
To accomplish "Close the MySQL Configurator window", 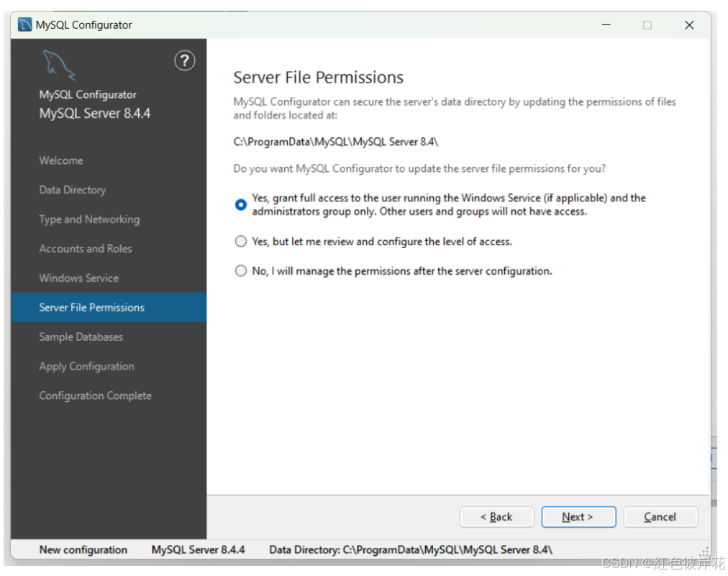I will coord(689,25).
